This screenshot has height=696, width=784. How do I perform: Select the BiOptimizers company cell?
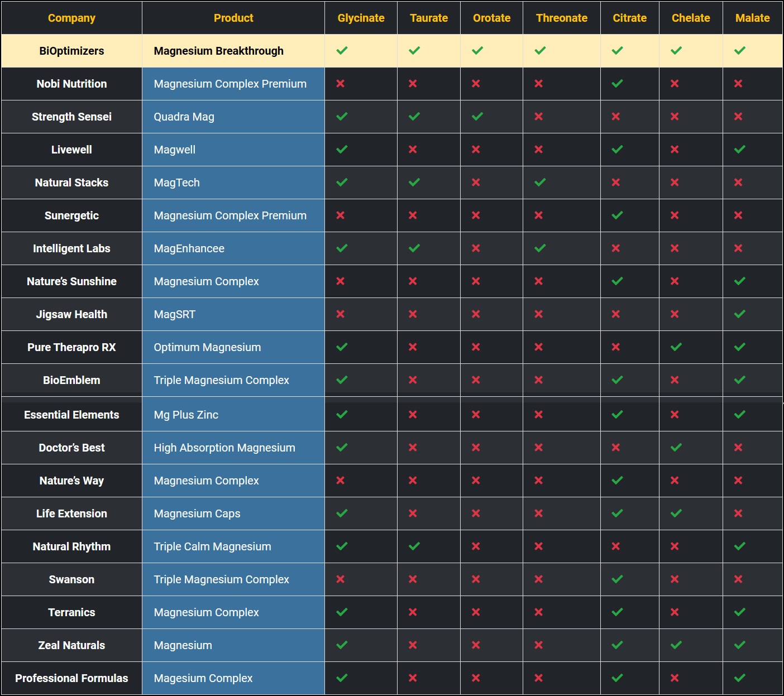pyautogui.click(x=71, y=51)
